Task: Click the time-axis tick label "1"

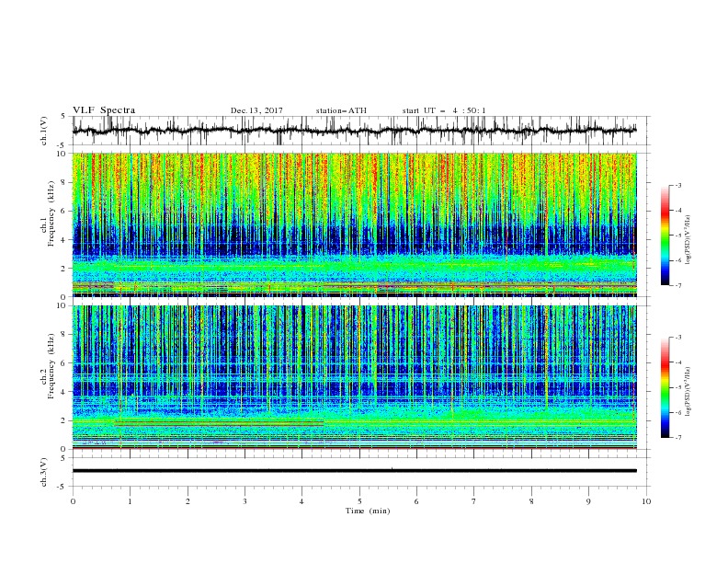Action: coord(130,501)
